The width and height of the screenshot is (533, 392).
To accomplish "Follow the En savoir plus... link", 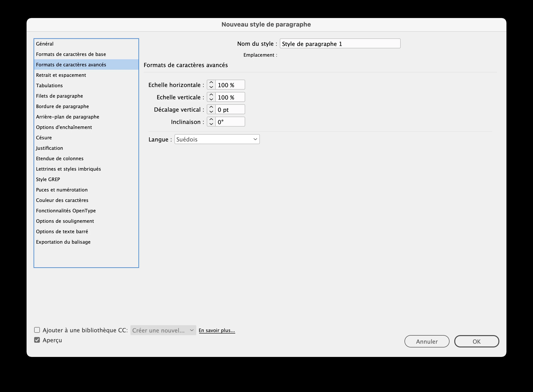I will coord(217,330).
